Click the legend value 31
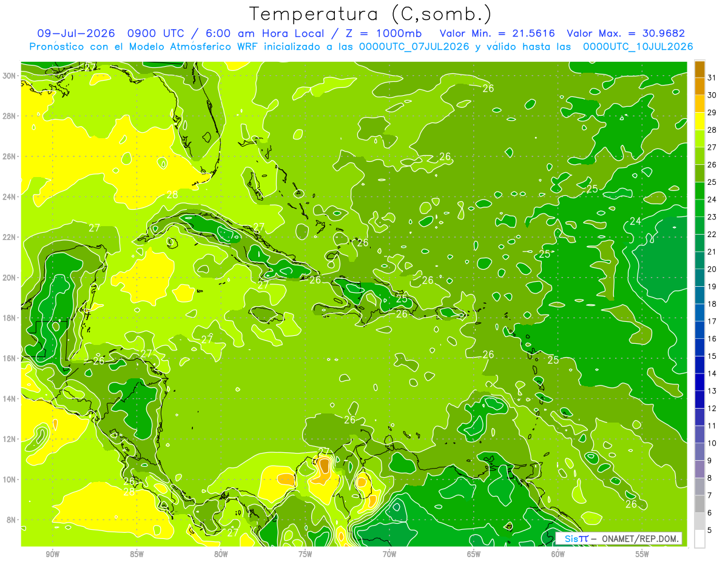Viewport: 728px width, 562px height. [x=712, y=77]
